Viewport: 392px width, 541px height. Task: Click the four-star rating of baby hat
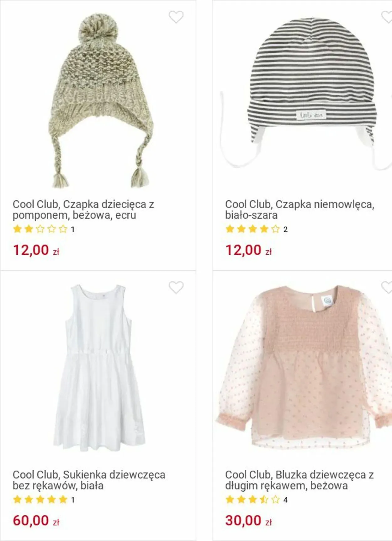tap(252, 229)
